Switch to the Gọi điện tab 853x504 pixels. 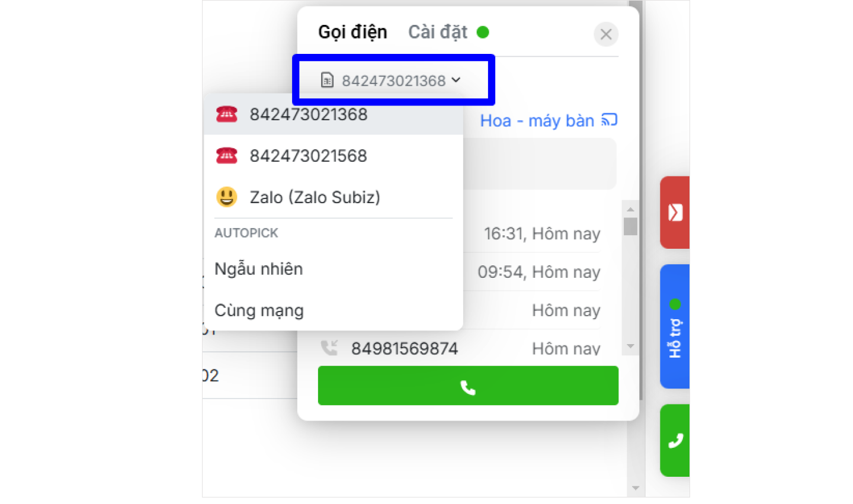point(352,32)
